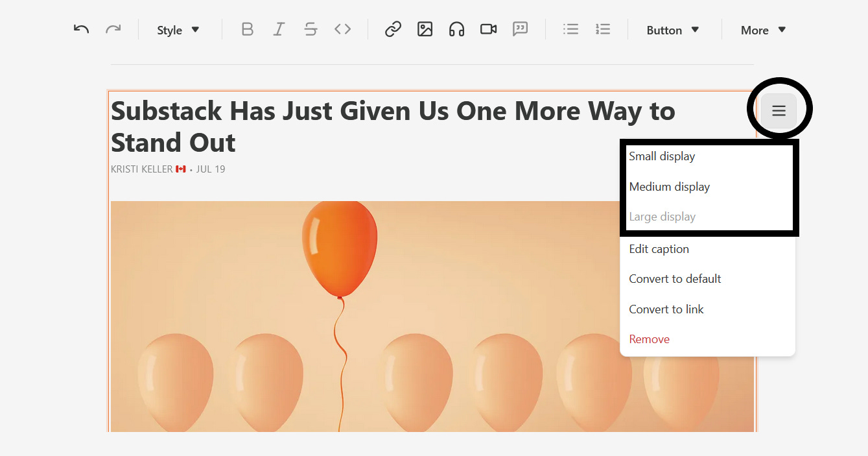The image size is (868, 456).
Task: Redo the last undone edit
Action: pos(113,29)
